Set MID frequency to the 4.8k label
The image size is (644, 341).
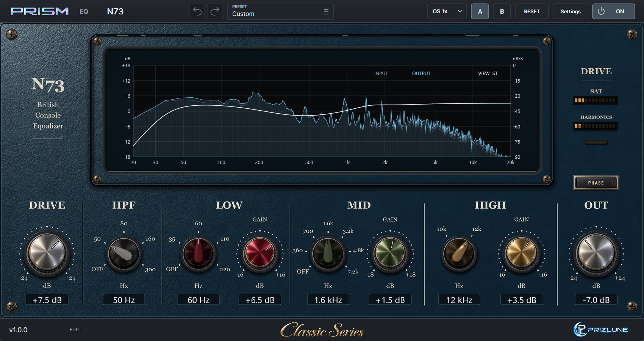click(358, 250)
